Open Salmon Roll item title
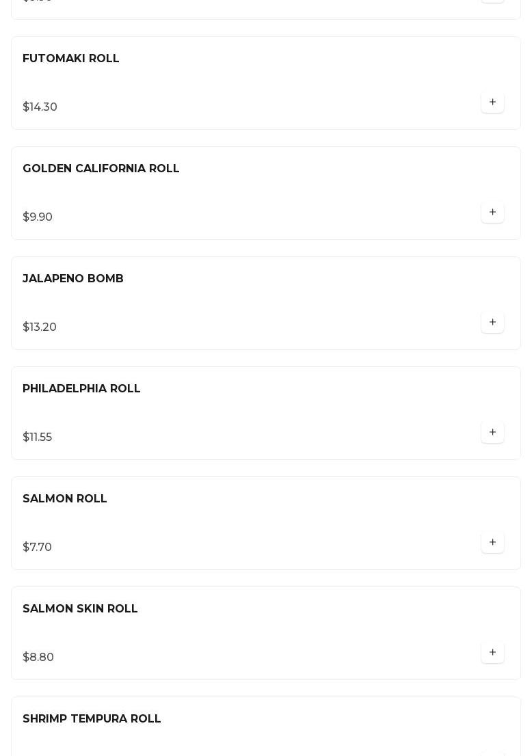 tap(65, 498)
